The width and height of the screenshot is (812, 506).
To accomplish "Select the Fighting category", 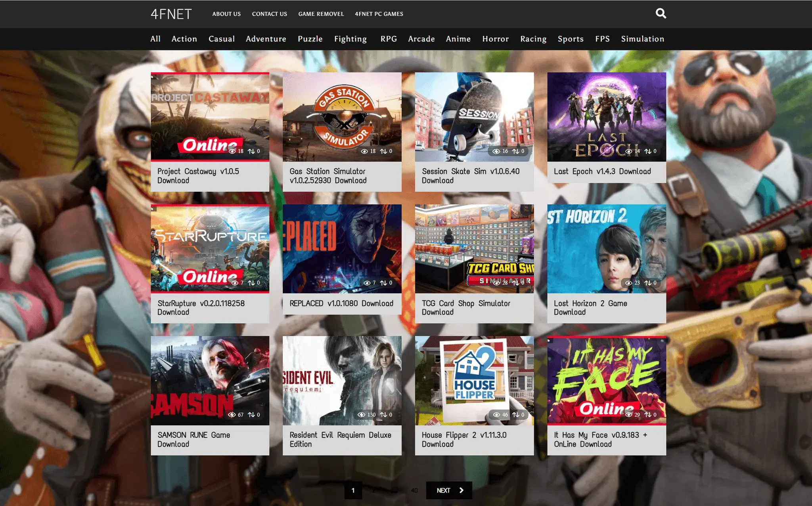I will [350, 39].
